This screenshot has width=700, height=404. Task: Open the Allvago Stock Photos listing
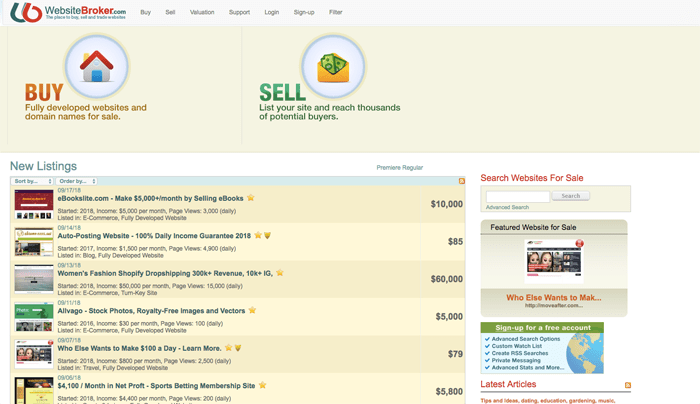pyautogui.click(x=151, y=311)
